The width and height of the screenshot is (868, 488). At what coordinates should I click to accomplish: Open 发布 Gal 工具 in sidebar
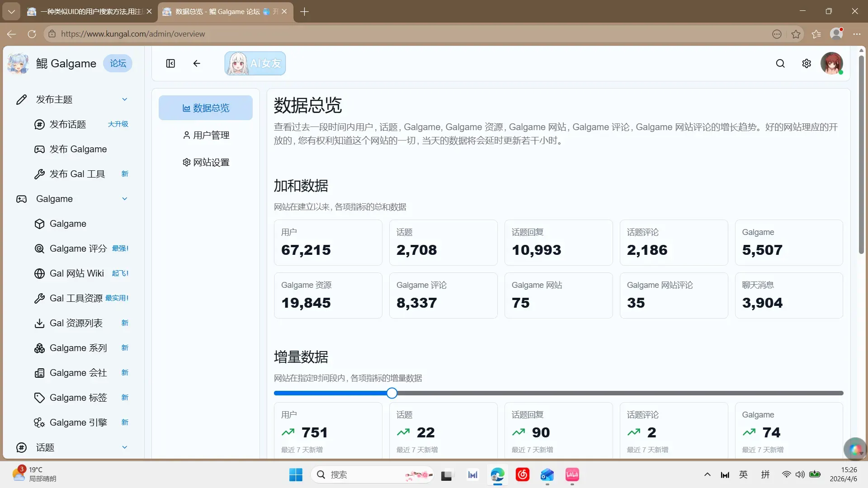[81, 174]
